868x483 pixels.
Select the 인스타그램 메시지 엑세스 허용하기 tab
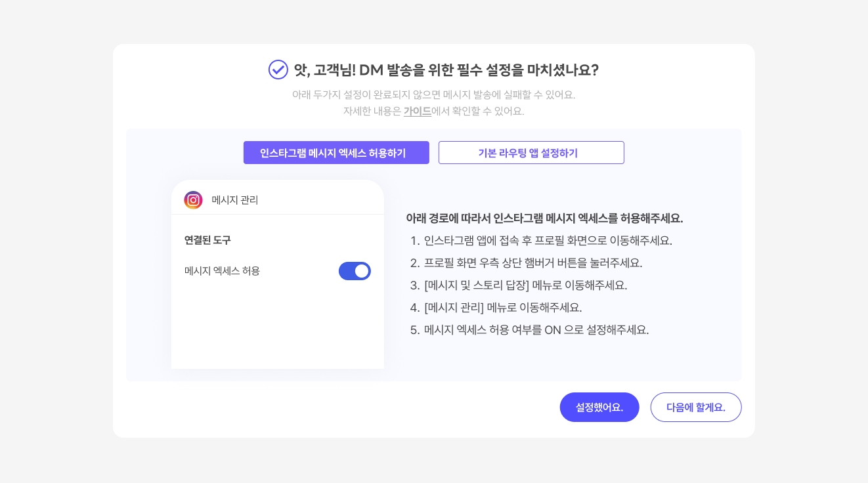tap(336, 153)
